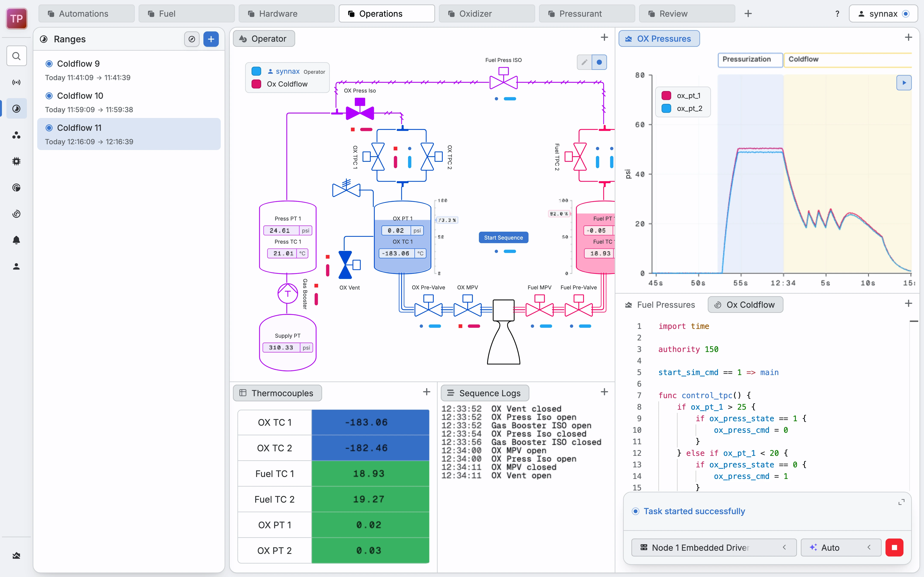Open the bell notifications icon in sidebar
Image resolution: width=924 pixels, height=577 pixels.
pyautogui.click(x=16, y=240)
